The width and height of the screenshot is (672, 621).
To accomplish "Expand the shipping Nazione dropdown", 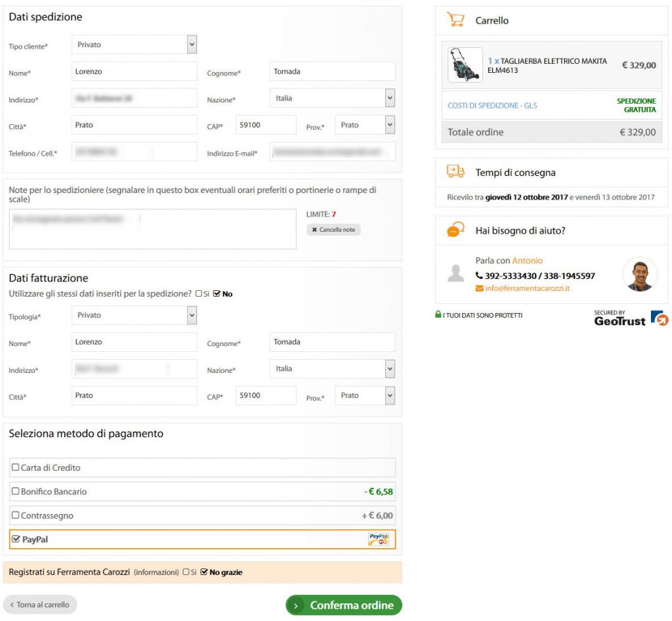I will 332,98.
